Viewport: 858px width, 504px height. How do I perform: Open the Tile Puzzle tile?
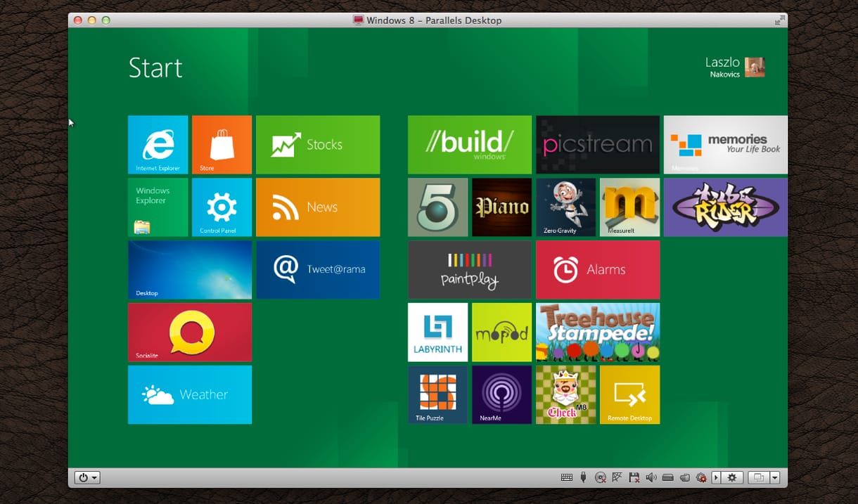(x=437, y=394)
